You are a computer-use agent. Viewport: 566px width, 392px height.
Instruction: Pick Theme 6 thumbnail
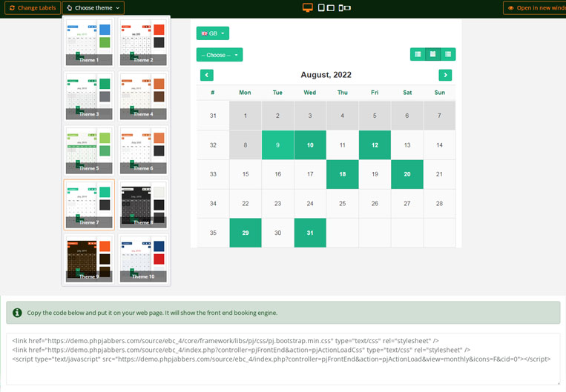143,150
